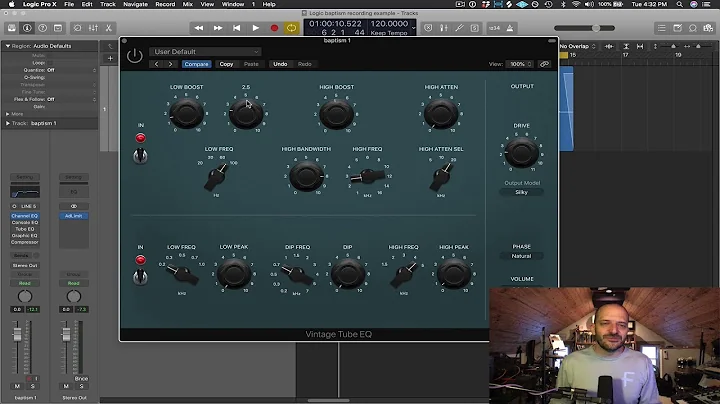
Task: Open the Output Model Silky dropdown
Action: 522,192
